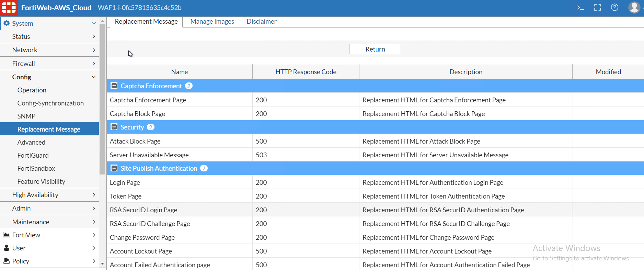The height and width of the screenshot is (270, 644).
Task: Switch to the Manage Images tab
Action: tap(212, 22)
